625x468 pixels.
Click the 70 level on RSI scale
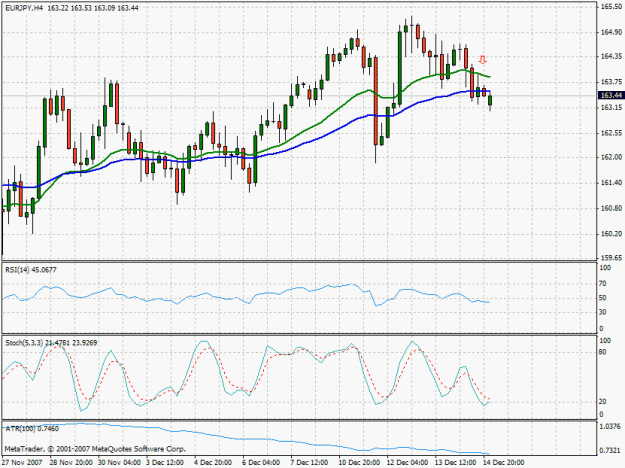point(603,284)
